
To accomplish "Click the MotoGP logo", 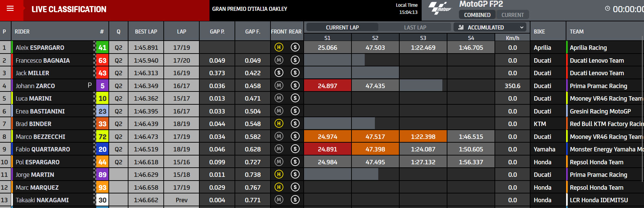I will 440,8.
